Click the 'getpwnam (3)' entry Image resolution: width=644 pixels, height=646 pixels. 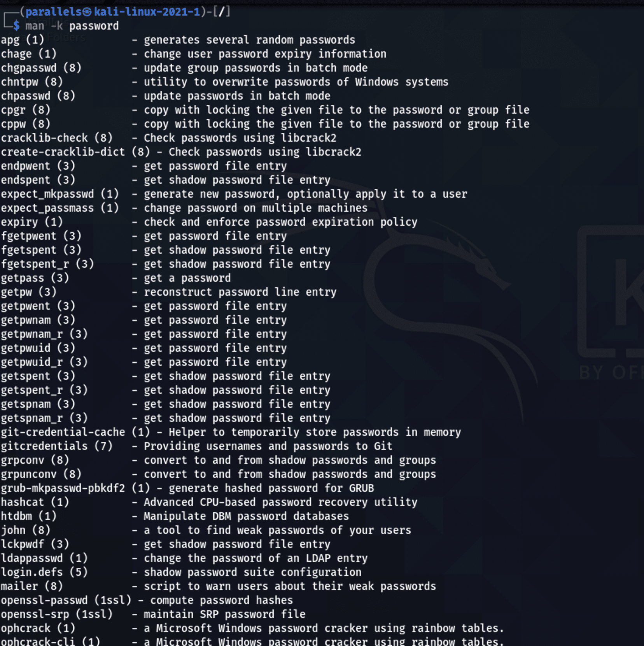tap(38, 320)
